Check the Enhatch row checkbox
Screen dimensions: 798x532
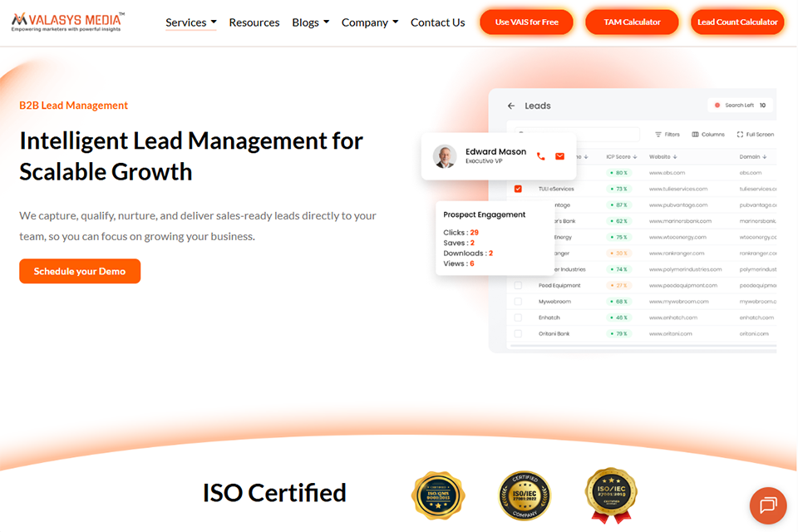point(518,318)
